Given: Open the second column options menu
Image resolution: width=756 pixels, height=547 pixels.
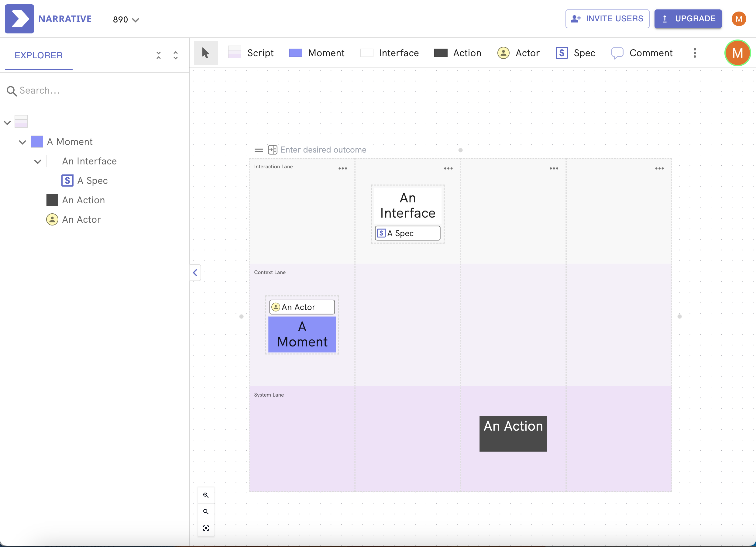Looking at the screenshot, I should [x=448, y=169].
